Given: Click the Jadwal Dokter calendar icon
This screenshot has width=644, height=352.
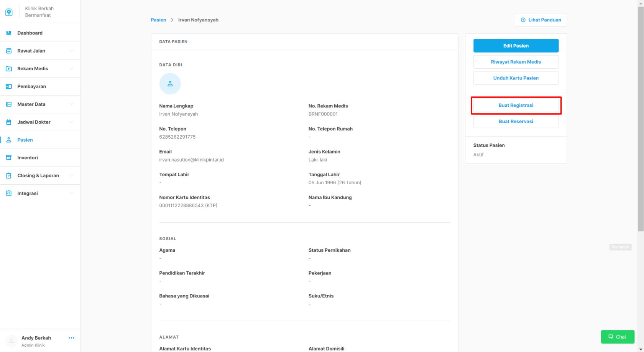Looking at the screenshot, I should (x=9, y=122).
